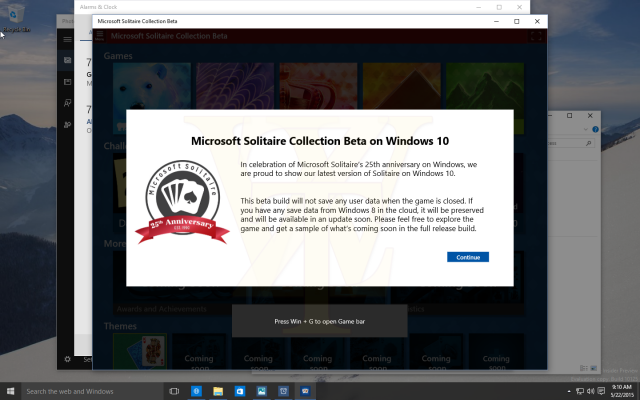The height and width of the screenshot is (400, 640).
Task: Click the Solitaire Collection taskbar icon
Action: 305,391
